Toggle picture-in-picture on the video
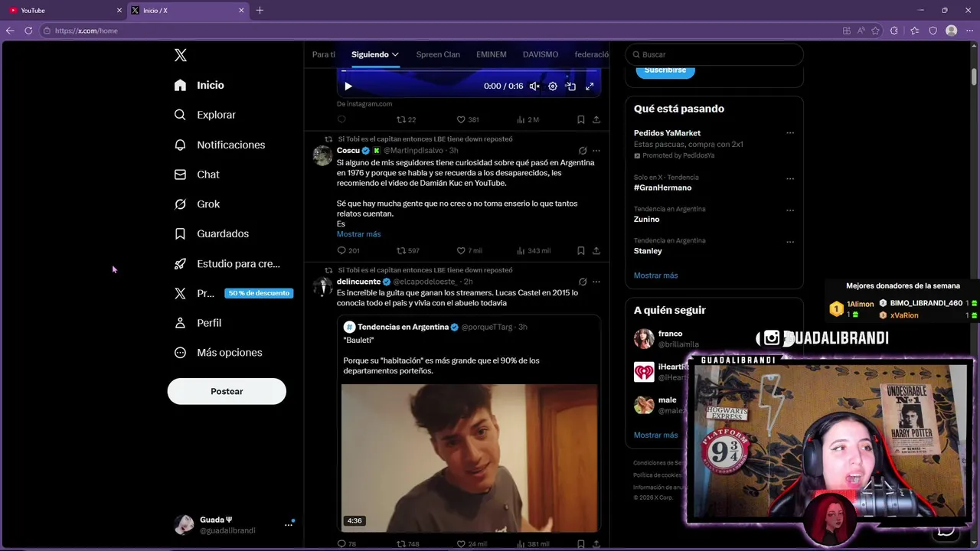This screenshot has width=980, height=551. pos(571,86)
